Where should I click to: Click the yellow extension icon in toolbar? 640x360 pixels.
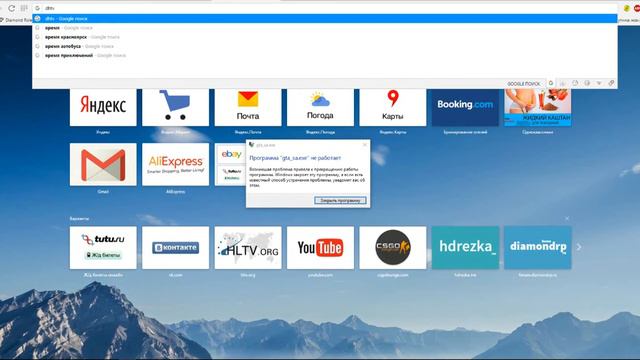(627, 8)
